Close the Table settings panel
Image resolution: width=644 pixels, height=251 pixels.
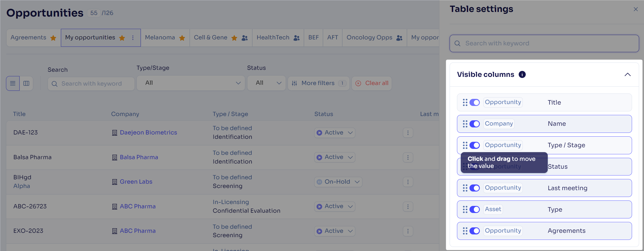pyautogui.click(x=636, y=9)
